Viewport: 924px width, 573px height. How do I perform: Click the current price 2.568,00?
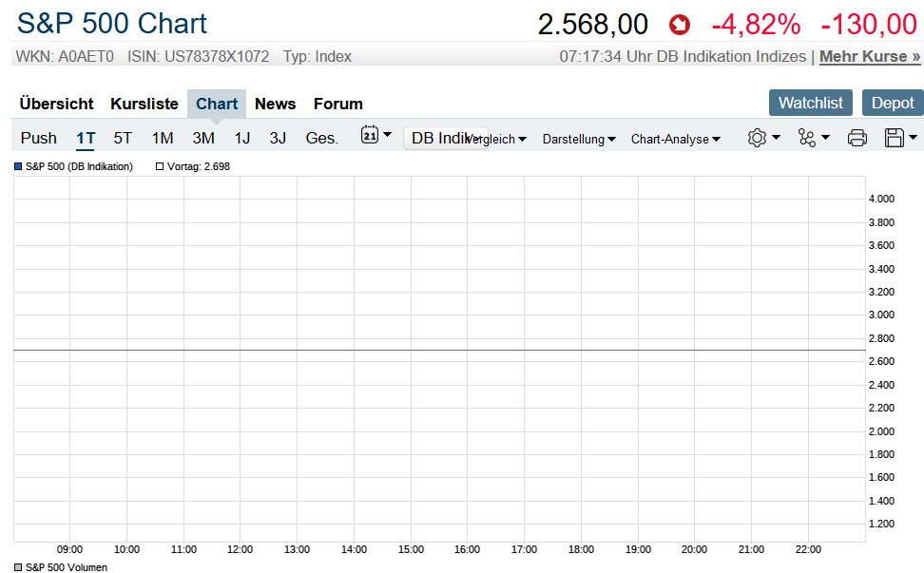(x=593, y=25)
